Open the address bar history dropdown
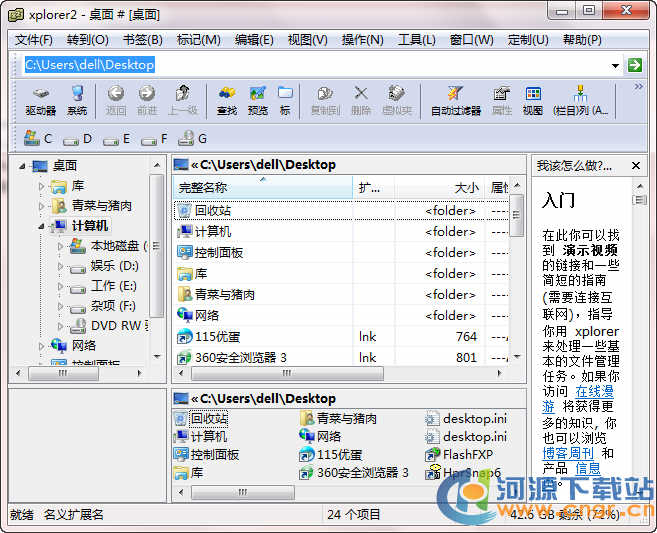This screenshot has height=533, width=657. click(x=615, y=65)
